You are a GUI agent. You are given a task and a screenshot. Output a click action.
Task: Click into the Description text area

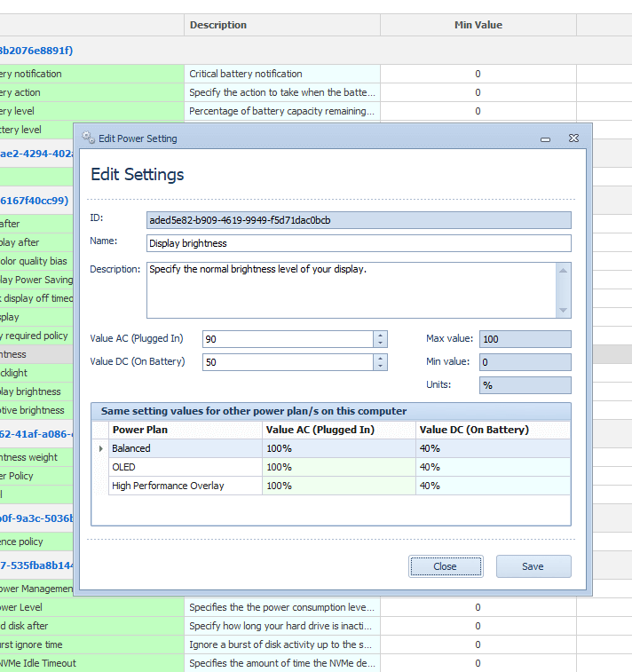click(x=352, y=290)
